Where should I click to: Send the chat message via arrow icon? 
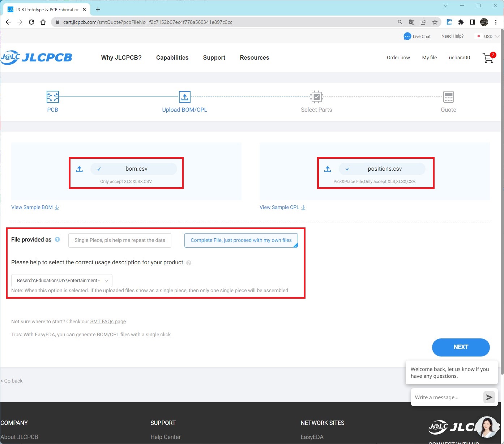click(489, 397)
